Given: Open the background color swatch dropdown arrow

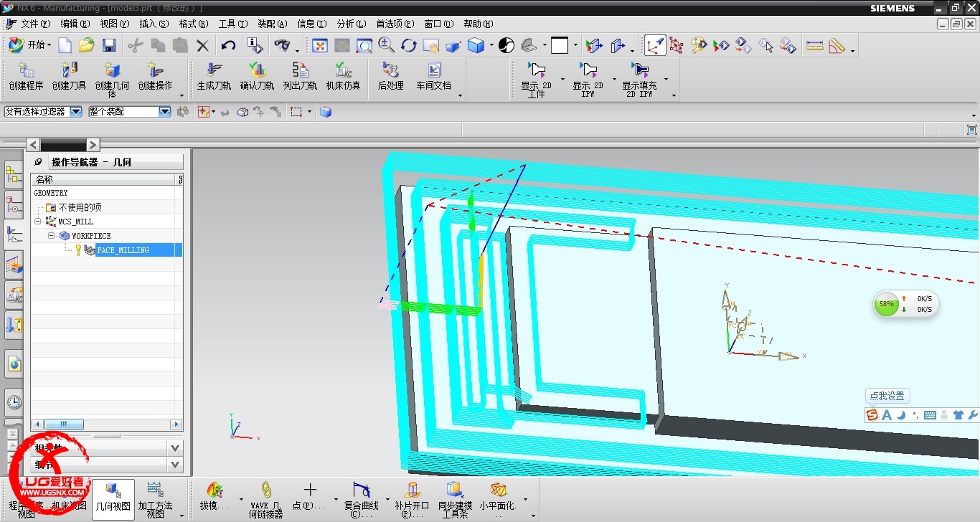Looking at the screenshot, I should [x=575, y=46].
